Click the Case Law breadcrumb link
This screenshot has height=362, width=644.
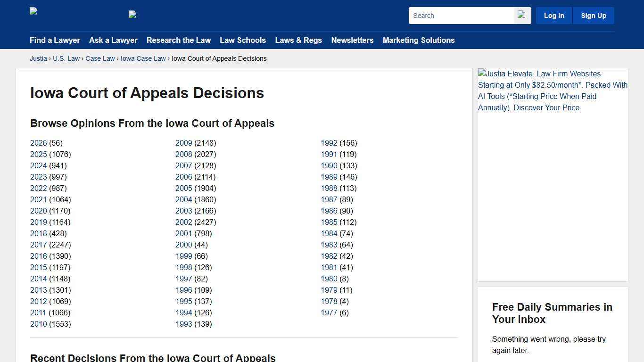100,58
